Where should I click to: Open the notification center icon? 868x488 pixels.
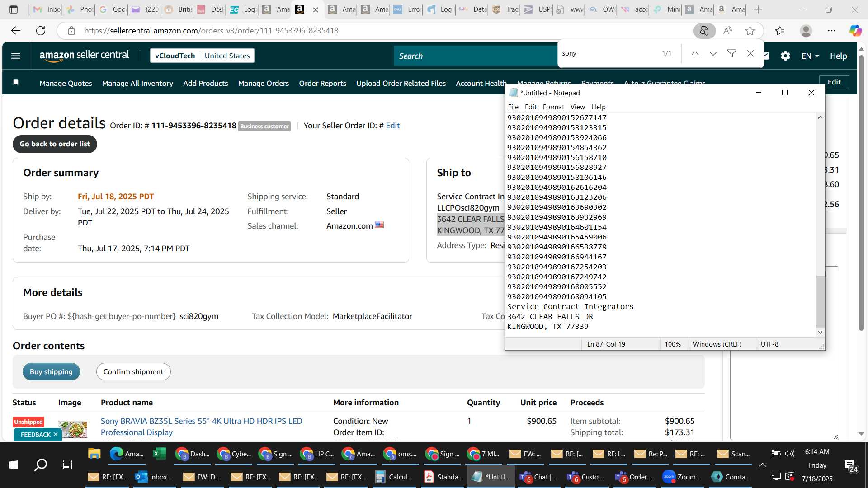(x=851, y=465)
